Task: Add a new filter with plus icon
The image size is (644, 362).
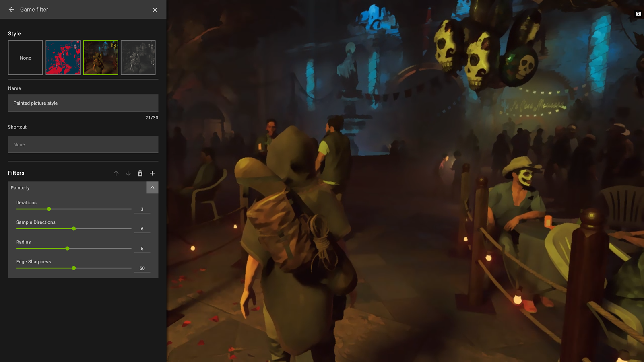Action: coord(152,173)
